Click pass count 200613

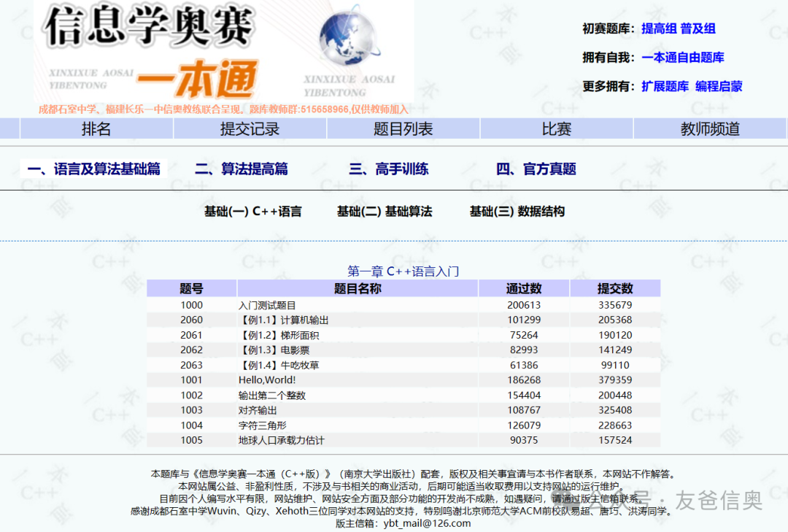coord(524,305)
